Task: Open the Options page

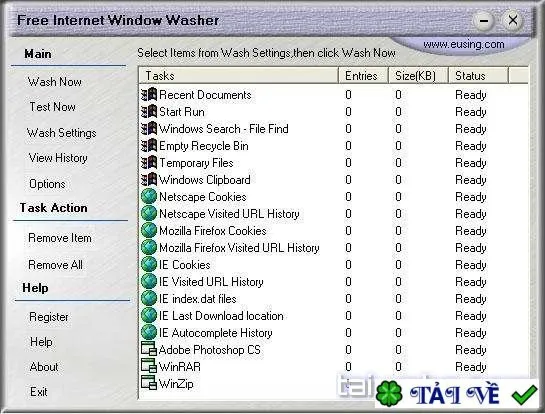Action: [47, 184]
